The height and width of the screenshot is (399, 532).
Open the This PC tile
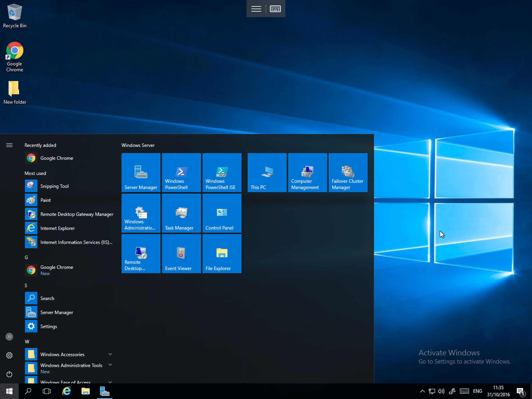(x=267, y=173)
